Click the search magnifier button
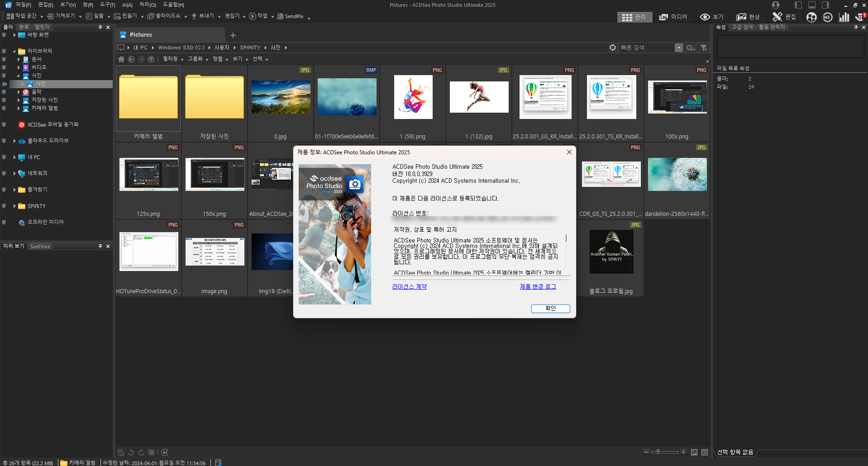Image resolution: width=868 pixels, height=466 pixels. 690,48
